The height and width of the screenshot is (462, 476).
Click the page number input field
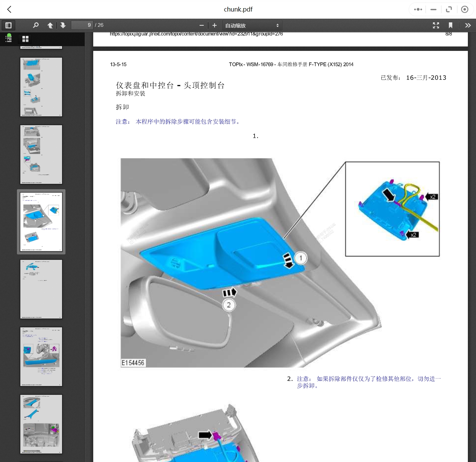(82, 25)
